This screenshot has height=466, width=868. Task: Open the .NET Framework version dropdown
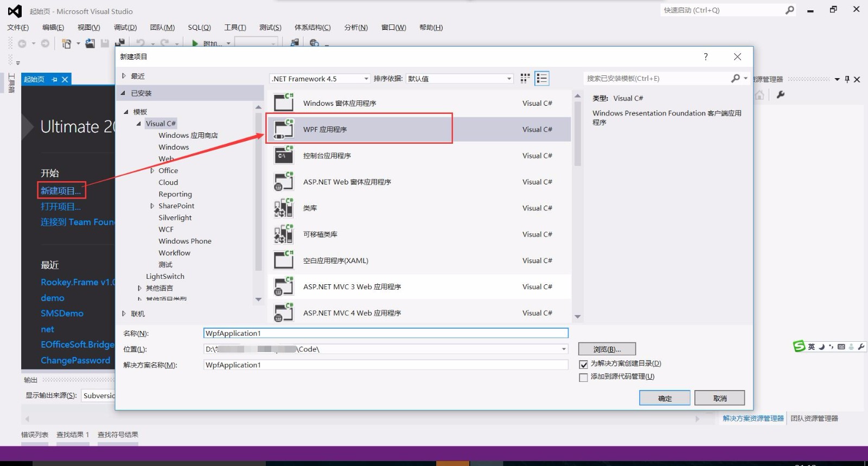pyautogui.click(x=320, y=79)
